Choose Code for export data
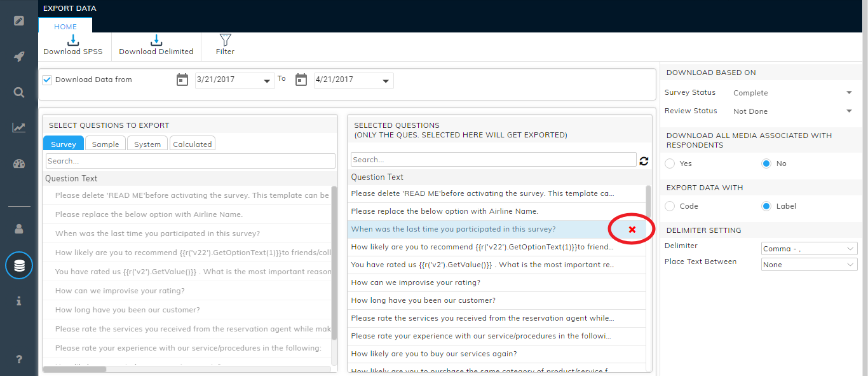The image size is (868, 376). (x=670, y=206)
